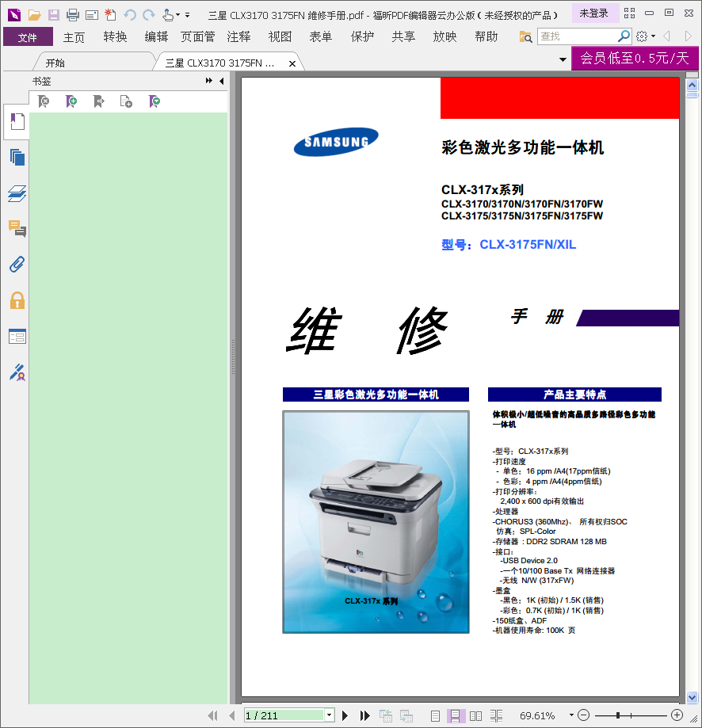Image resolution: width=702 pixels, height=728 pixels.
Task: Create a new PDF from the quick toolbar
Action: click(110, 15)
